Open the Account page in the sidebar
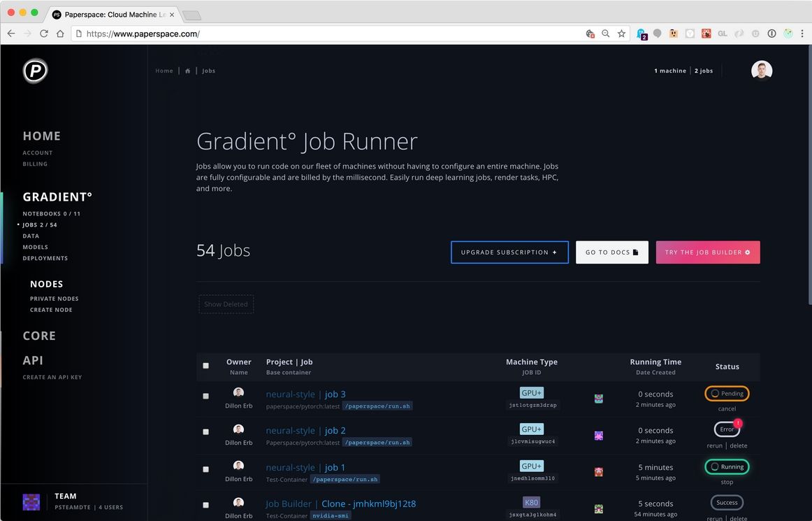This screenshot has height=521, width=812. (37, 153)
